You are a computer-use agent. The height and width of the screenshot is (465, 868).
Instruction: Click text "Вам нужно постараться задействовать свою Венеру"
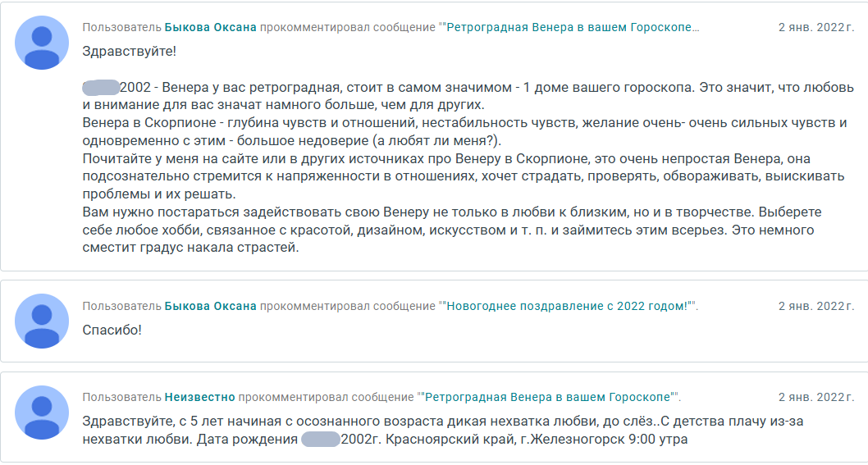256,212
